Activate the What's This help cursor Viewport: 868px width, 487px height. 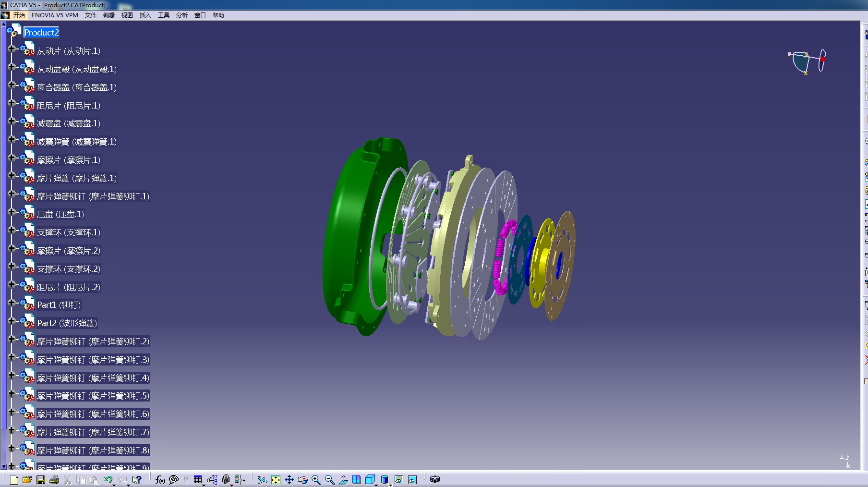137,479
